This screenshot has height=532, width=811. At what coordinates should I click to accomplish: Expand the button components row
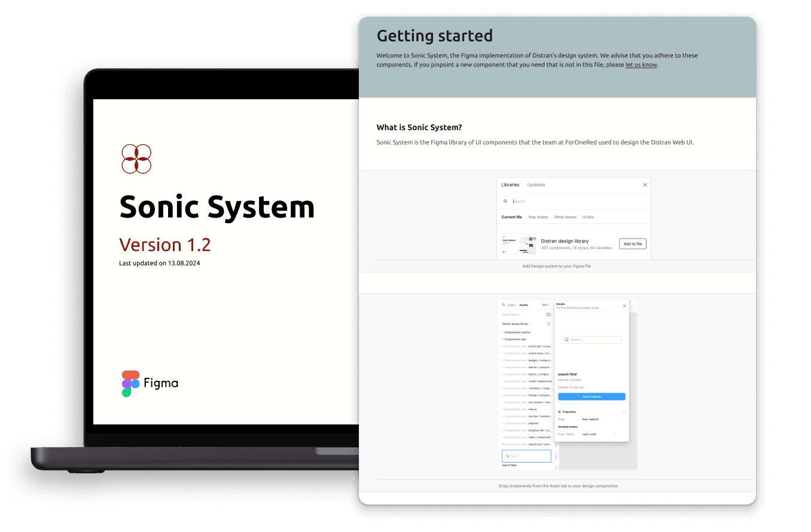(526, 374)
